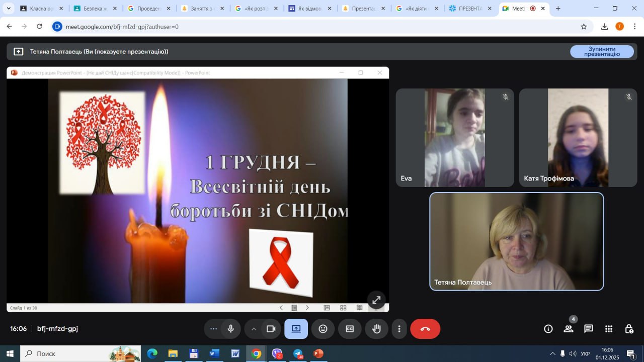Expand video settings arrow beside camera
The width and height of the screenshot is (644, 362).
click(x=254, y=329)
